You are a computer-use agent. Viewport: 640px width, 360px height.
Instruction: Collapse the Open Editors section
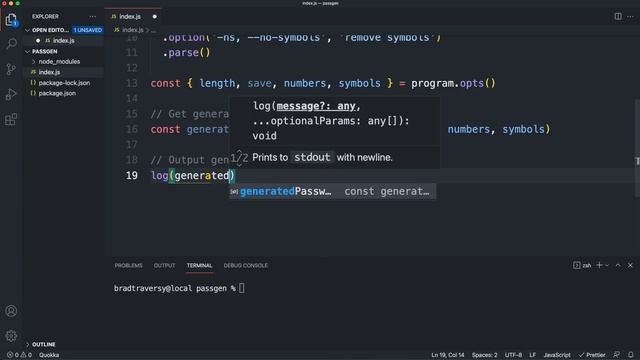click(27, 30)
